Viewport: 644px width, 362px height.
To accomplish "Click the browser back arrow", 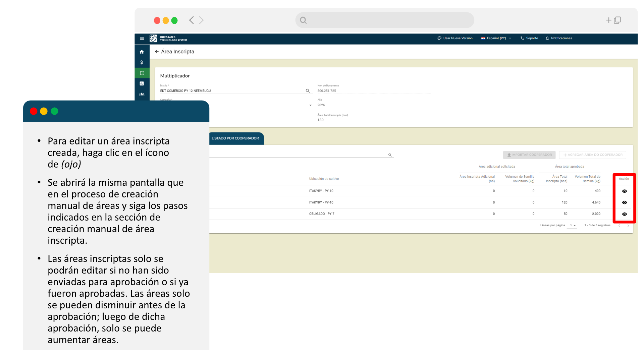I will (x=192, y=20).
